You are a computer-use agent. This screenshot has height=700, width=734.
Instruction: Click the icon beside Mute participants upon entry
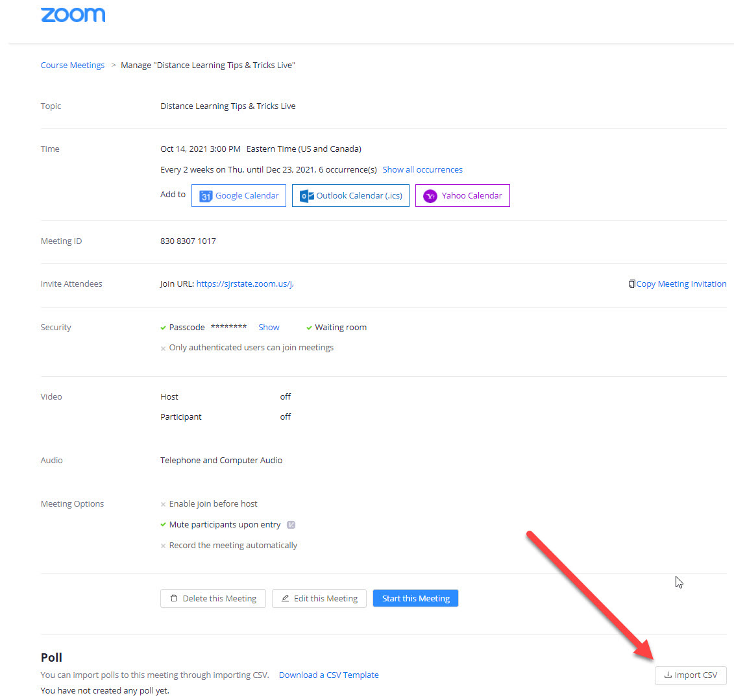tap(291, 524)
